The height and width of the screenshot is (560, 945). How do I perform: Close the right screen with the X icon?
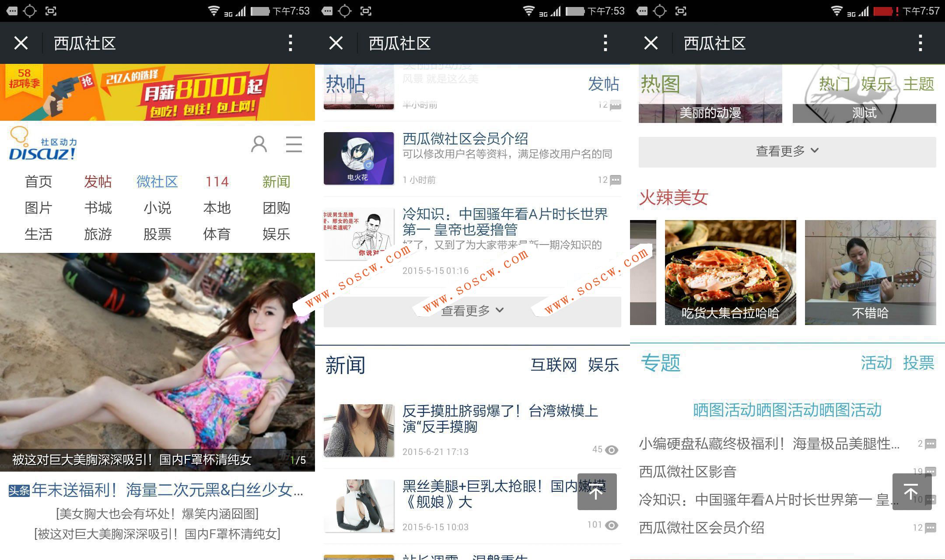point(651,43)
